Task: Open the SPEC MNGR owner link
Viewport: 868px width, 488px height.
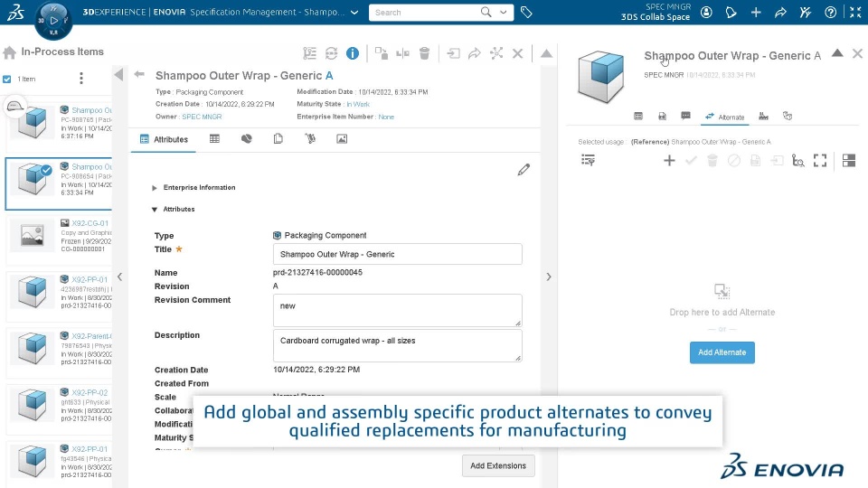Action: (x=202, y=117)
